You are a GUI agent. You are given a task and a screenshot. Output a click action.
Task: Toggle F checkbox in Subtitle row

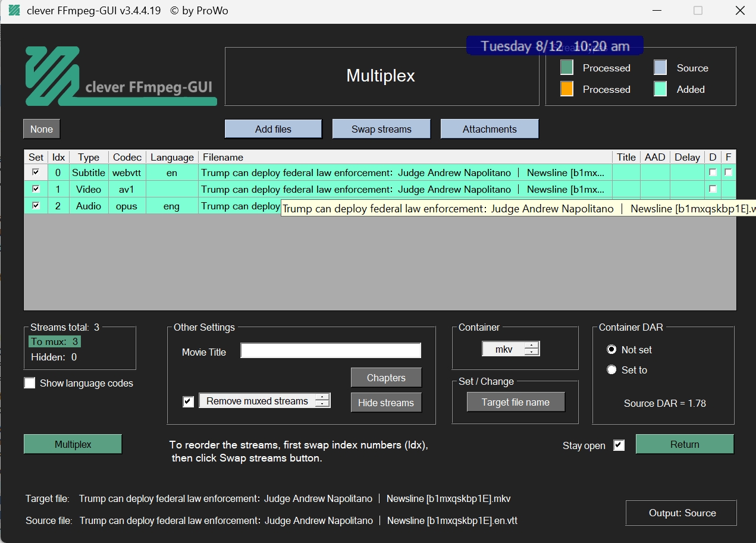point(728,172)
